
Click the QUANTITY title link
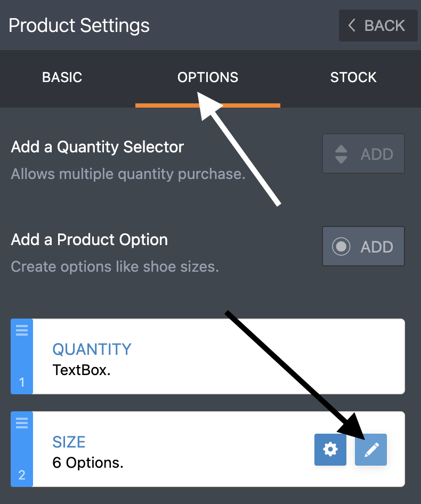92,349
